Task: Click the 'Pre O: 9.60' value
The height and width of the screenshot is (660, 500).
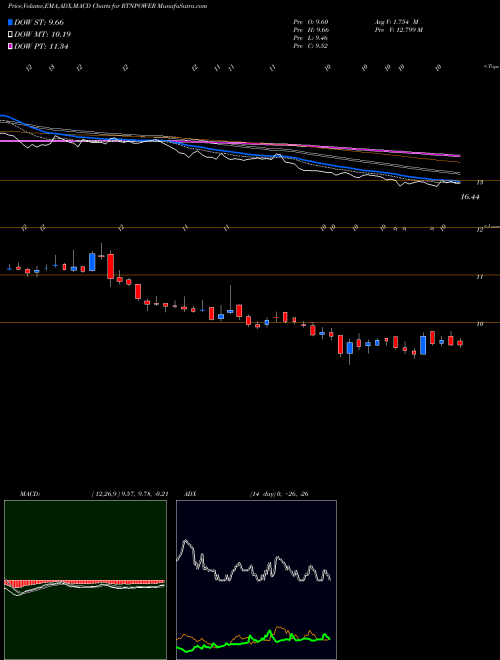Action: click(311, 22)
